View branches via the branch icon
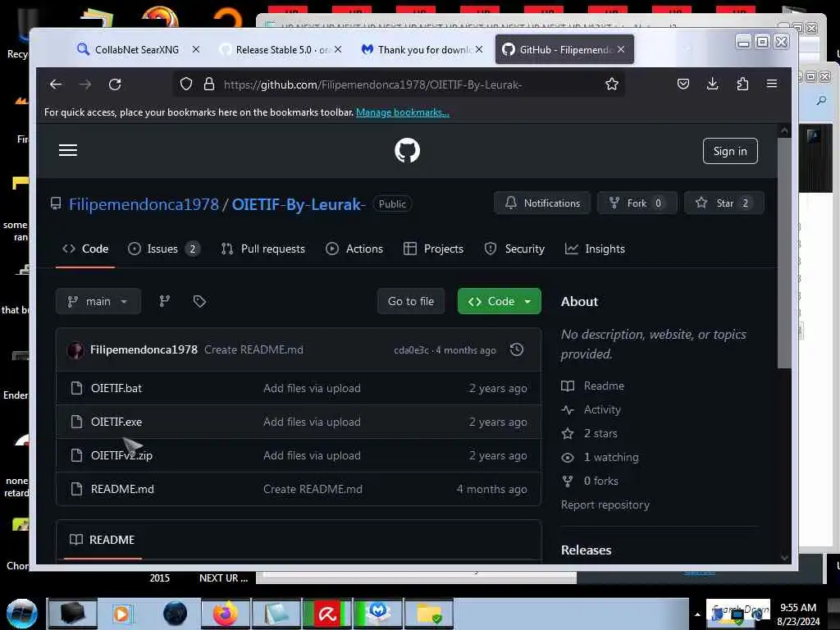 [164, 302]
